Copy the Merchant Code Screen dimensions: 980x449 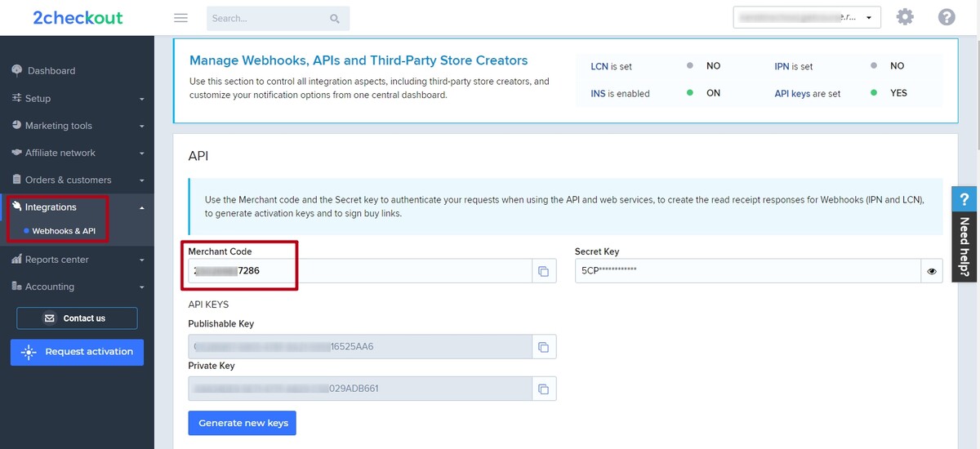544,271
